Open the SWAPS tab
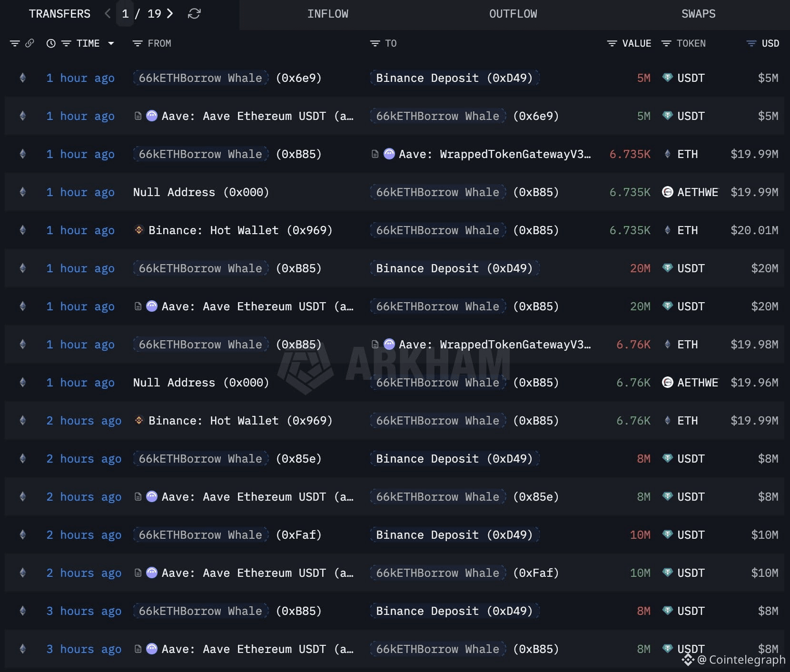 tap(698, 14)
